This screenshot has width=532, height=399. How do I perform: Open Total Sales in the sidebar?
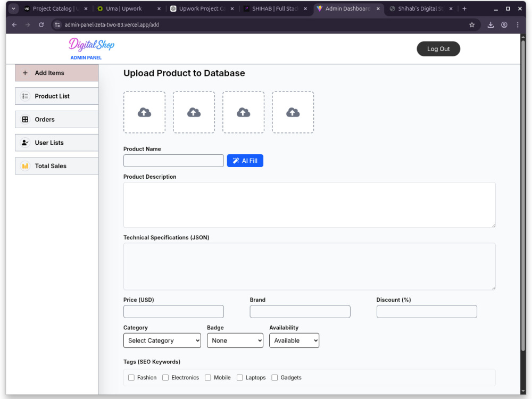pyautogui.click(x=57, y=166)
